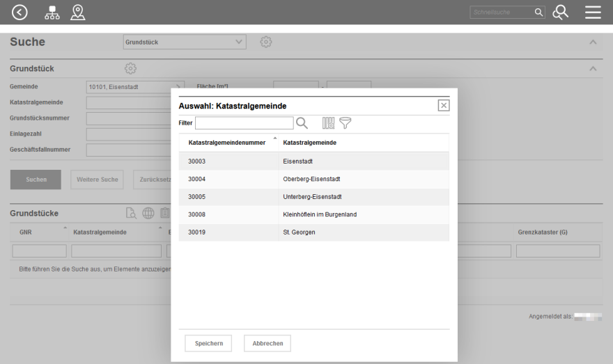Sort by Katastralgemeindenummer column header

(226, 143)
